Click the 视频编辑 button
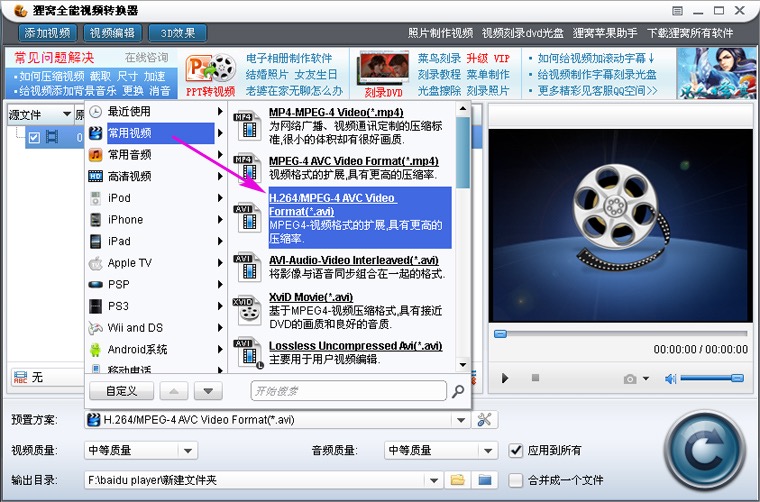 coord(112,33)
